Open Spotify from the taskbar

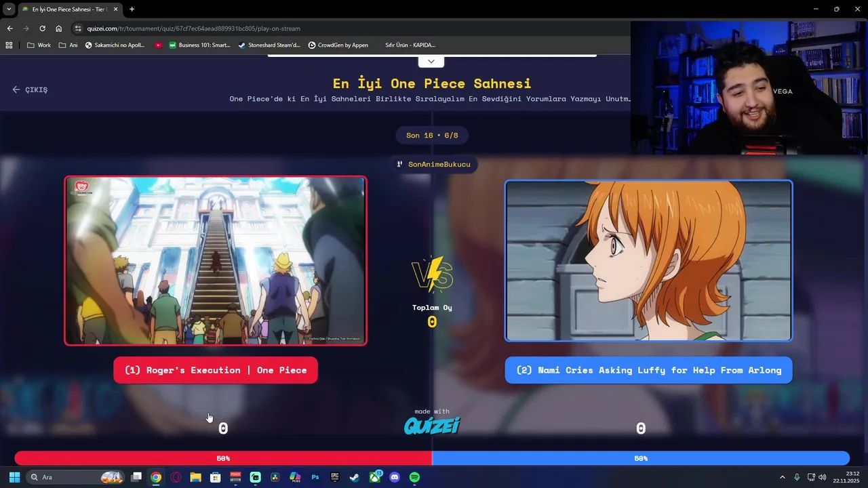point(414,477)
